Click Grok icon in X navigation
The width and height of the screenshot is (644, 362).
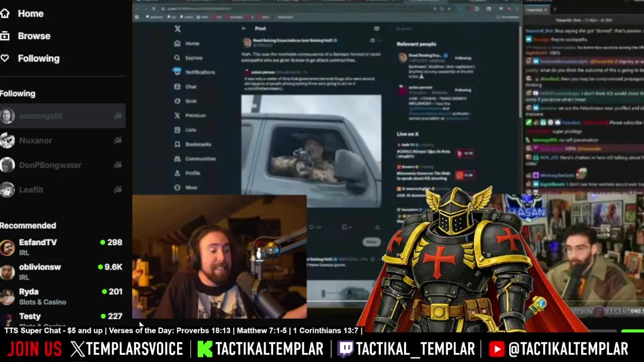177,101
